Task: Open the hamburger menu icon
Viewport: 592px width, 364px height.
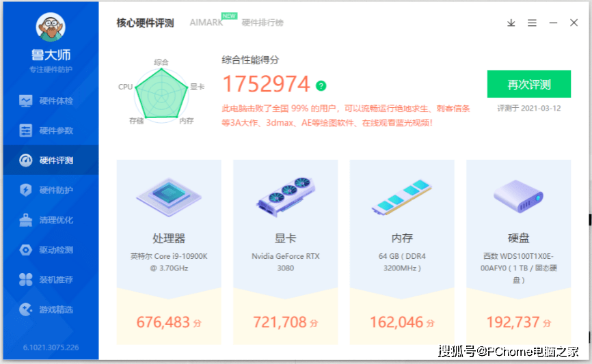Action: click(532, 23)
